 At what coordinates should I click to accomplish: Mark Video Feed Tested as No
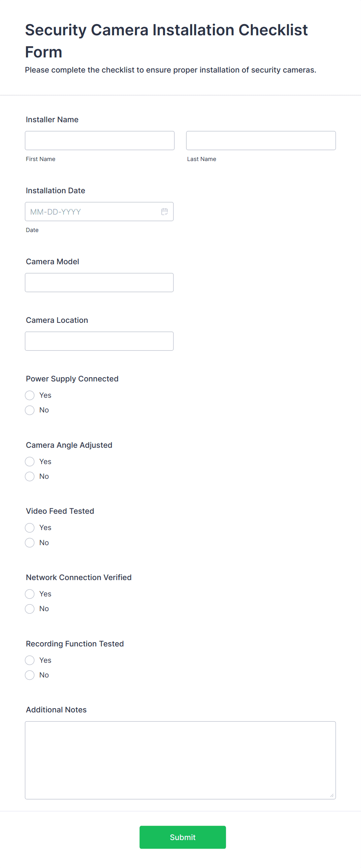(30, 542)
